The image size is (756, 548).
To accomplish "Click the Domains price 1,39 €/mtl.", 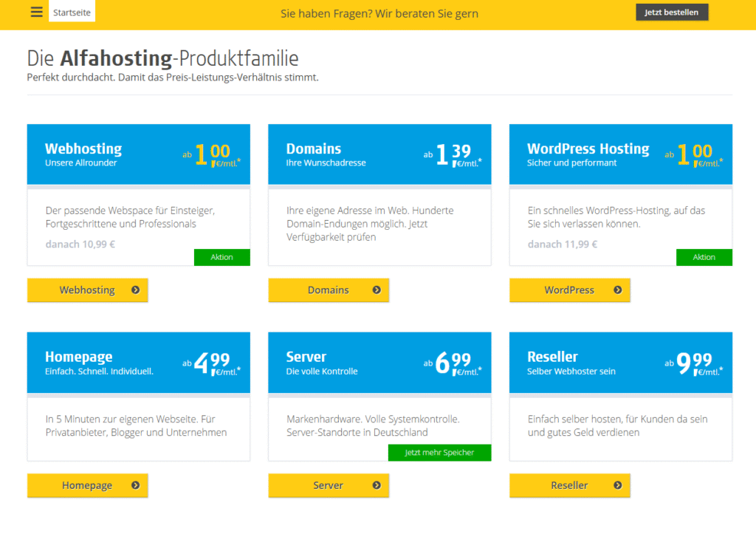I will tap(453, 155).
